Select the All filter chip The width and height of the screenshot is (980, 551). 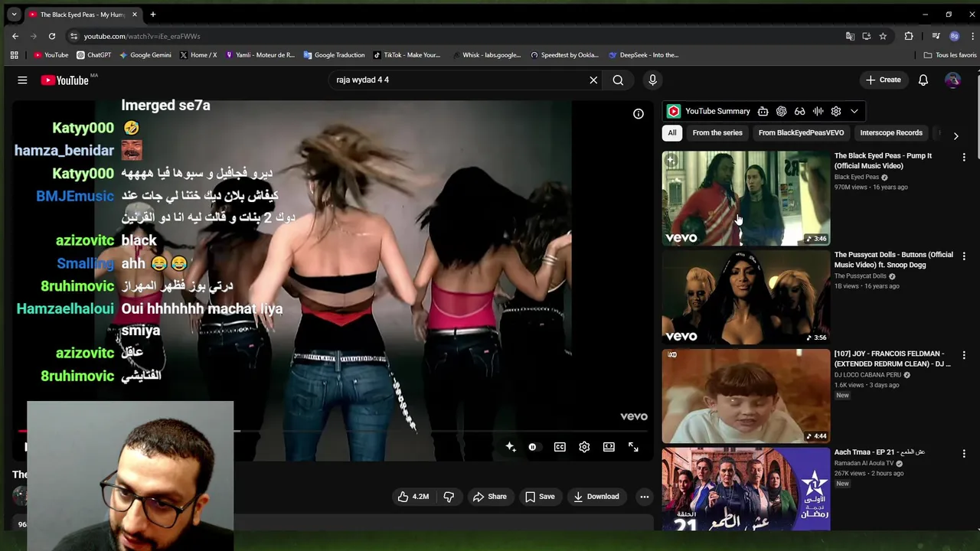pos(672,133)
